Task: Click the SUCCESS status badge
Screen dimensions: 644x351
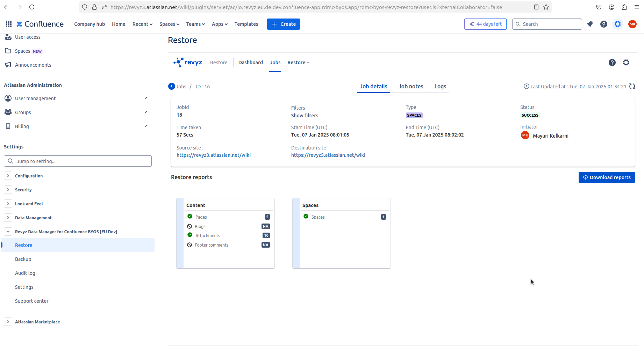Action: coord(530,115)
